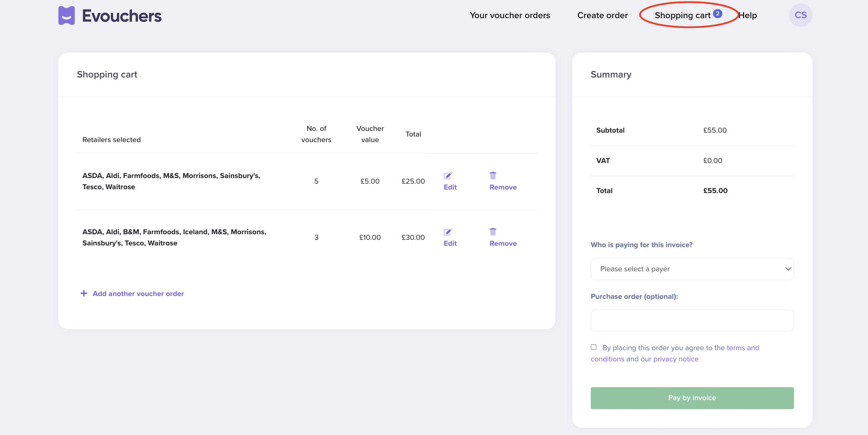Open the Please select a payer dropdown

tap(692, 269)
